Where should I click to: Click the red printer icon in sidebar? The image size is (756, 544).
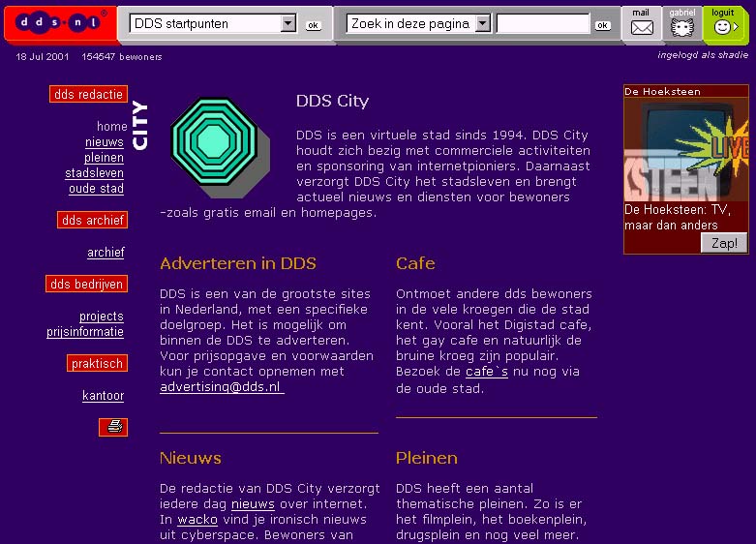point(113,427)
